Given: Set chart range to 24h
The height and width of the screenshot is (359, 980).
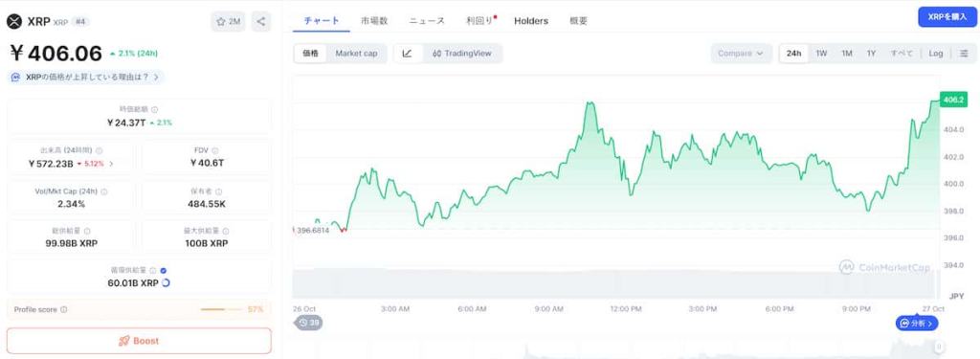Looking at the screenshot, I should pyautogui.click(x=793, y=54).
